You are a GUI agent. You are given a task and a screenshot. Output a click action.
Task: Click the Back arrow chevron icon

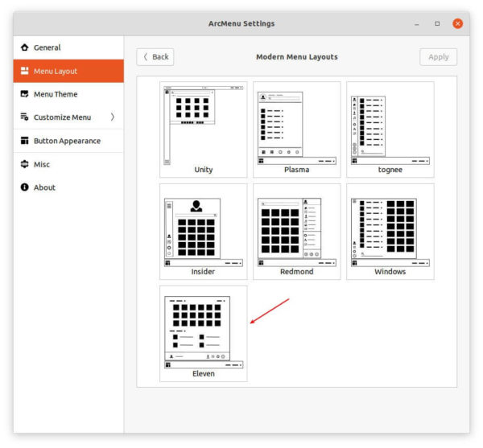pyautogui.click(x=146, y=57)
